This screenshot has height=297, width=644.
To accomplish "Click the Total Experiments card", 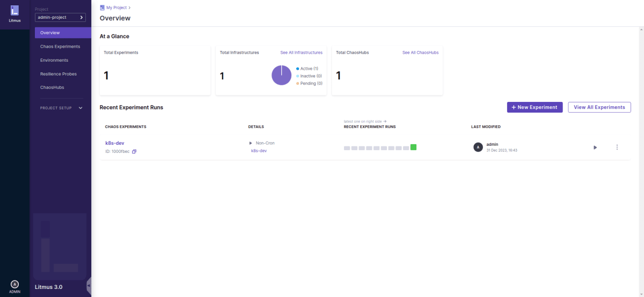I will coord(155,70).
